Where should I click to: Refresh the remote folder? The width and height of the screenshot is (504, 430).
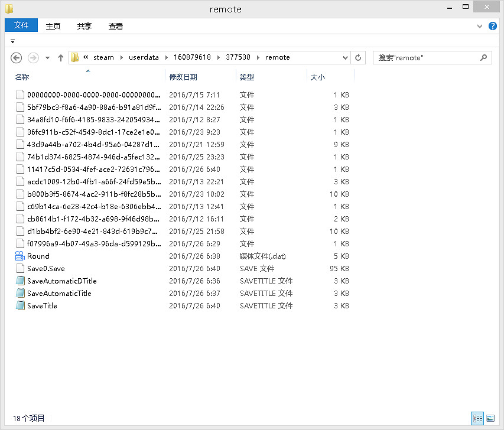coord(359,57)
